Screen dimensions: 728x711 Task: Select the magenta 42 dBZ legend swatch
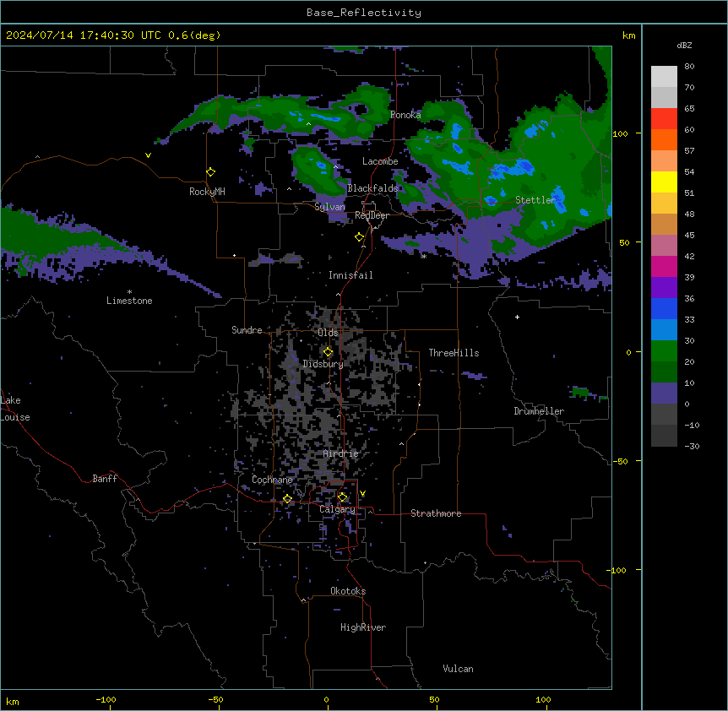coord(664,266)
